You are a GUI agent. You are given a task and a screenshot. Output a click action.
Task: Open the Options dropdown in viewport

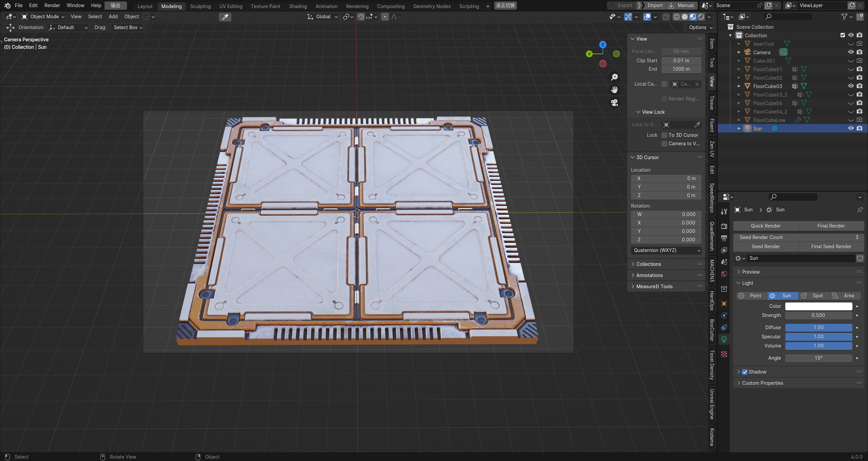(x=701, y=27)
